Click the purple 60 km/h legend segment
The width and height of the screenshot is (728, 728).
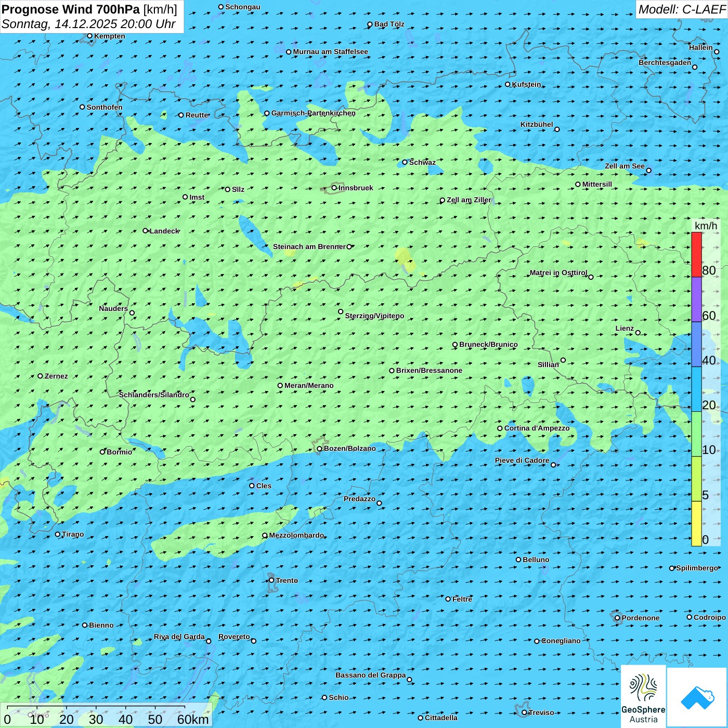(696, 300)
